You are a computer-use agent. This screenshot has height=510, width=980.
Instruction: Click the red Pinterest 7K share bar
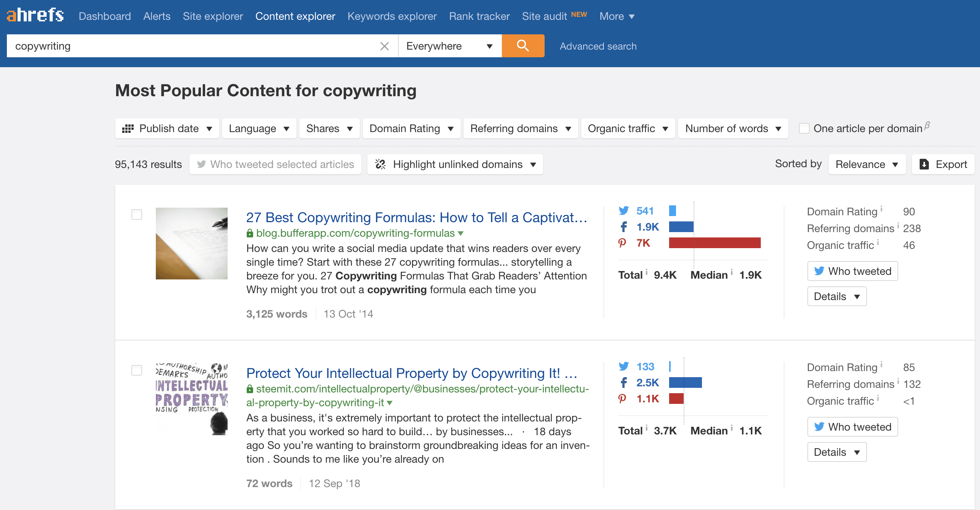tap(715, 243)
